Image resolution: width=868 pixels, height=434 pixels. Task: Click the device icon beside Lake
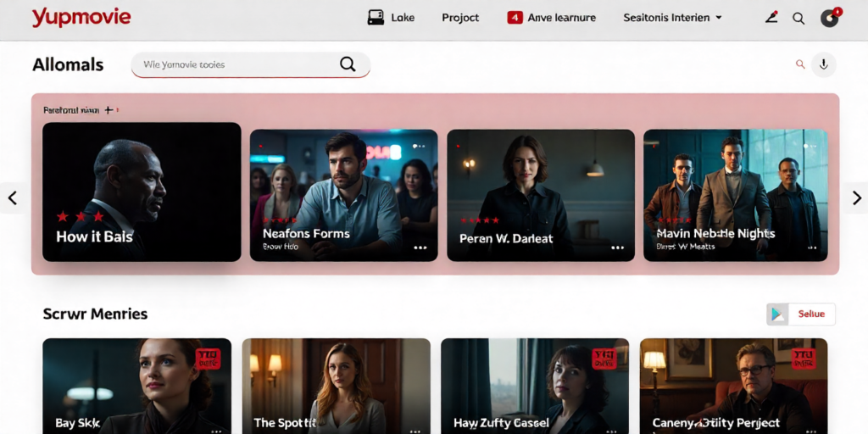[x=376, y=18]
